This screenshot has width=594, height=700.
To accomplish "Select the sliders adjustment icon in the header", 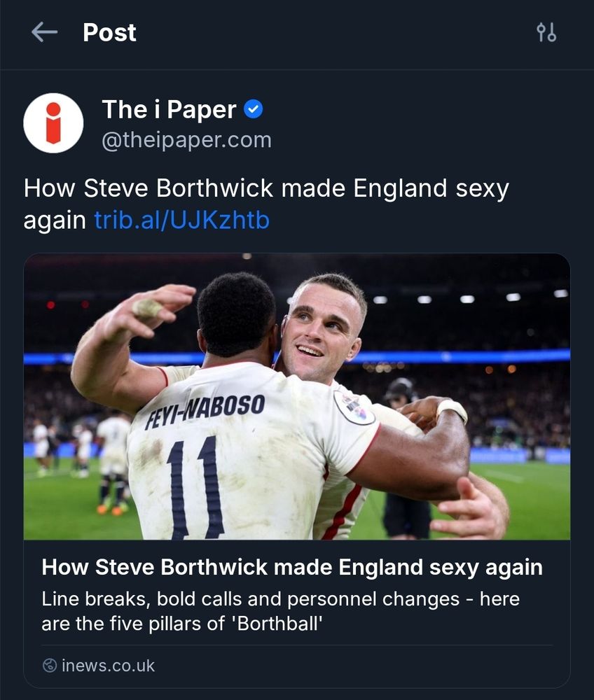I will click(x=547, y=32).
